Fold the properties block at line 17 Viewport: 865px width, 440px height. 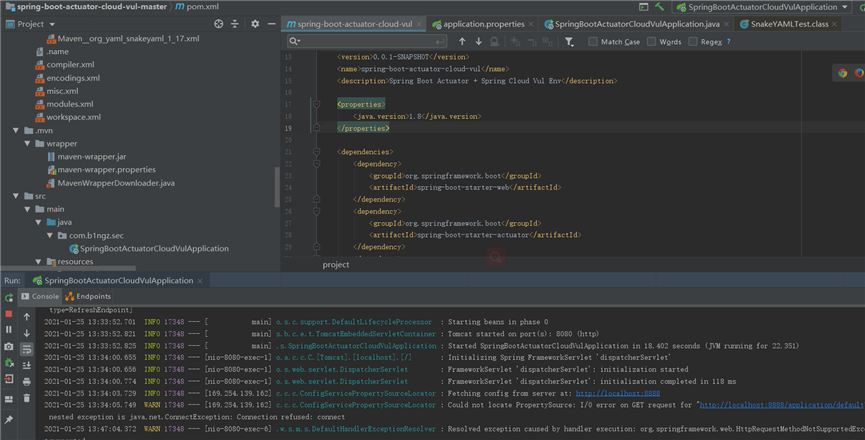[317, 104]
